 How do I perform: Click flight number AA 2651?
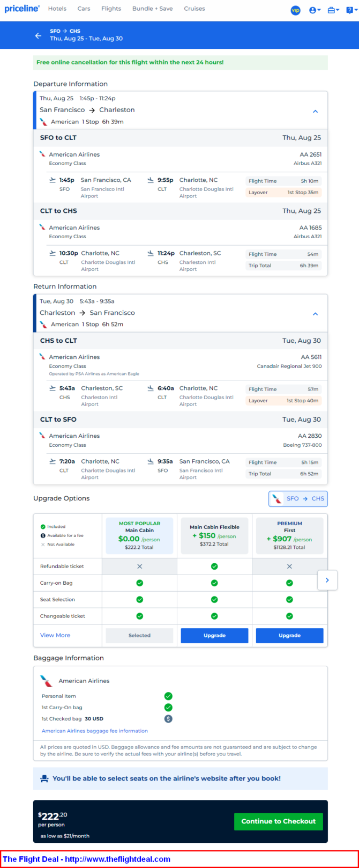pos(310,155)
